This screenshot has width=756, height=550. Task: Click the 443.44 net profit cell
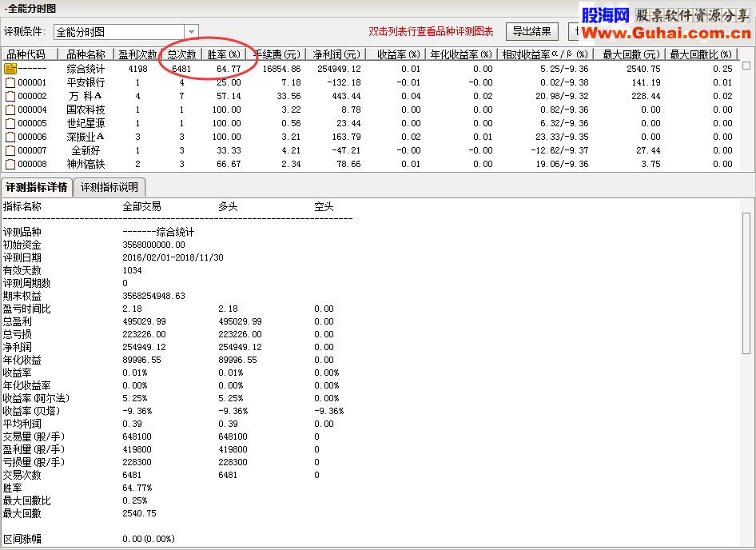coord(346,96)
